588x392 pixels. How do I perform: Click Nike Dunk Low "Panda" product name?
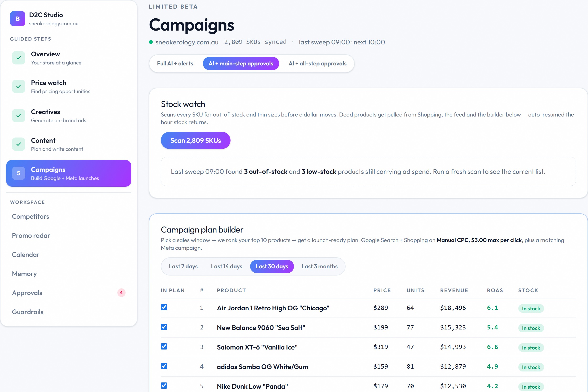[252, 386]
